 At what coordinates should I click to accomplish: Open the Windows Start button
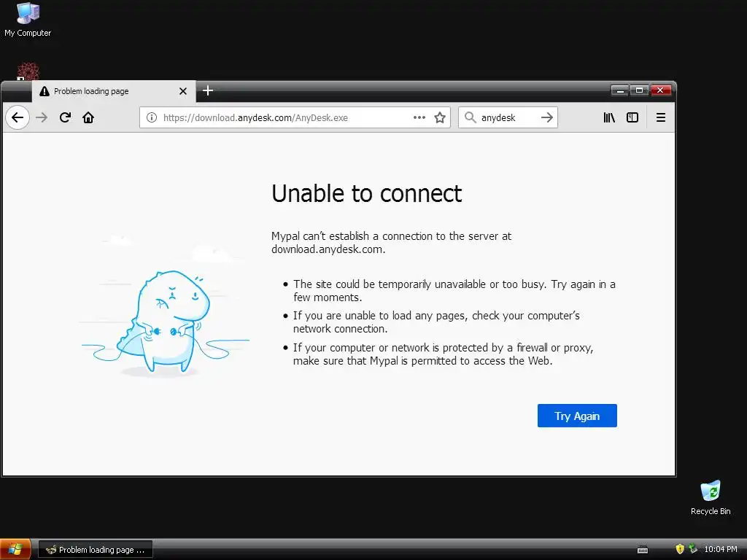pos(16,550)
